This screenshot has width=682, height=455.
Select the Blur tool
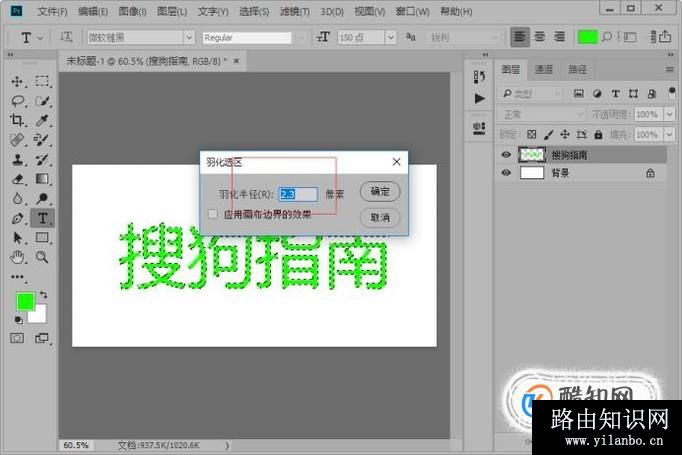tap(17, 198)
